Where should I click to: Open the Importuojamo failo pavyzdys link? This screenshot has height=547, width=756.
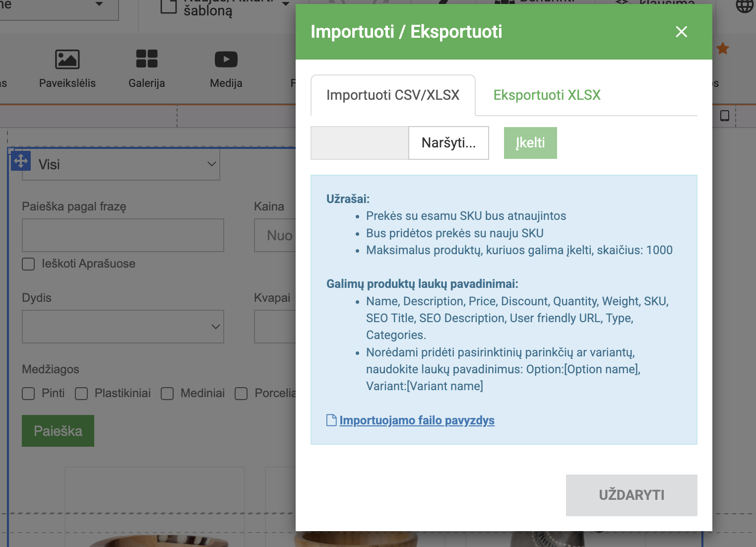[417, 420]
